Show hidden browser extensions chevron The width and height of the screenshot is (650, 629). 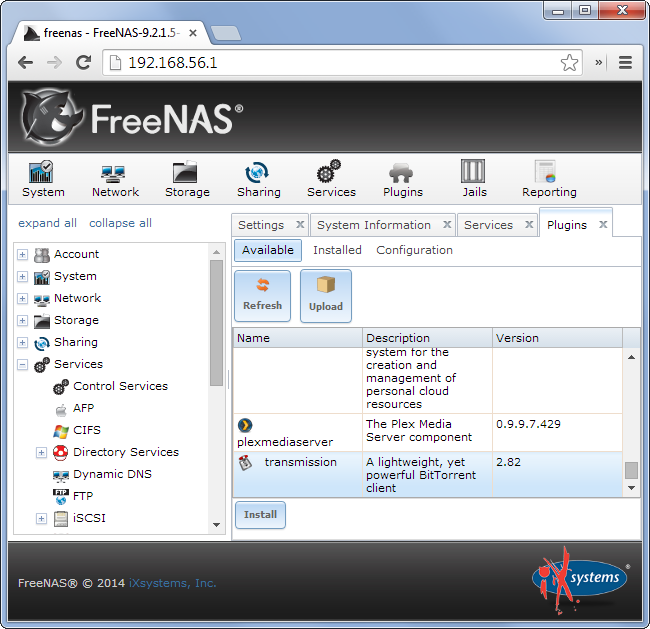point(598,63)
